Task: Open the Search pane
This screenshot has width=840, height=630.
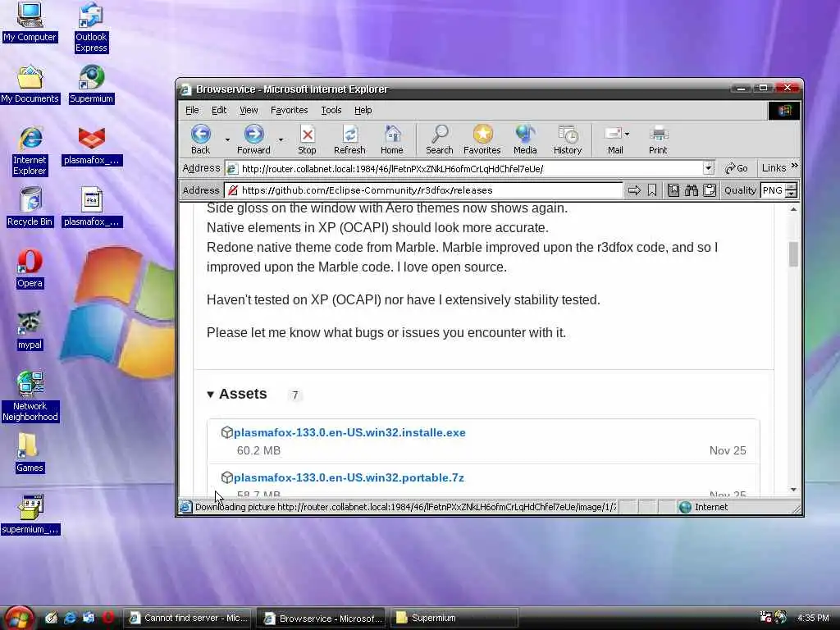Action: (440, 139)
